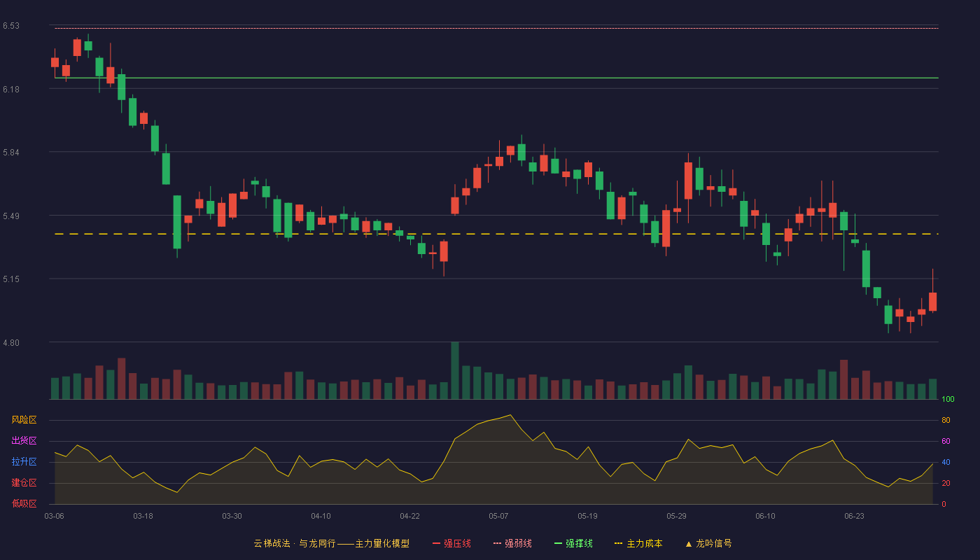
Task: Click the 低吸区 zone label
Action: (x=24, y=503)
